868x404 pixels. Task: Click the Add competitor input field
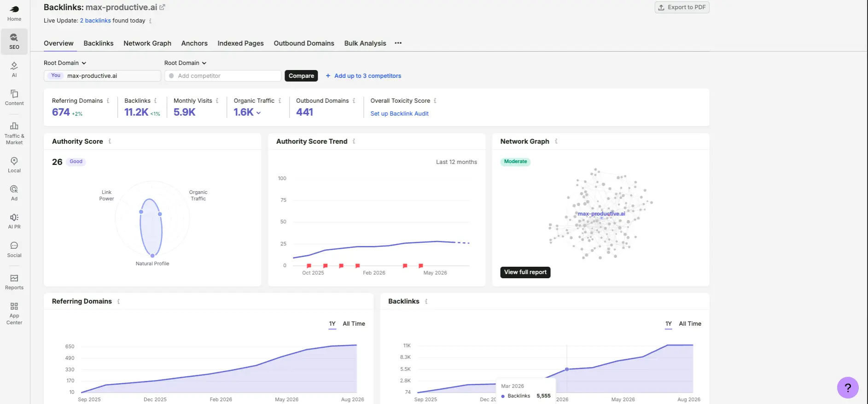[223, 76]
